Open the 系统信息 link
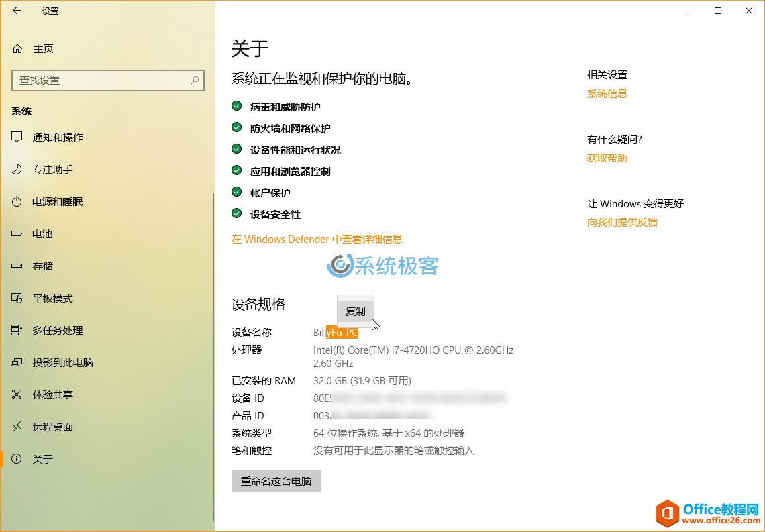 point(607,94)
